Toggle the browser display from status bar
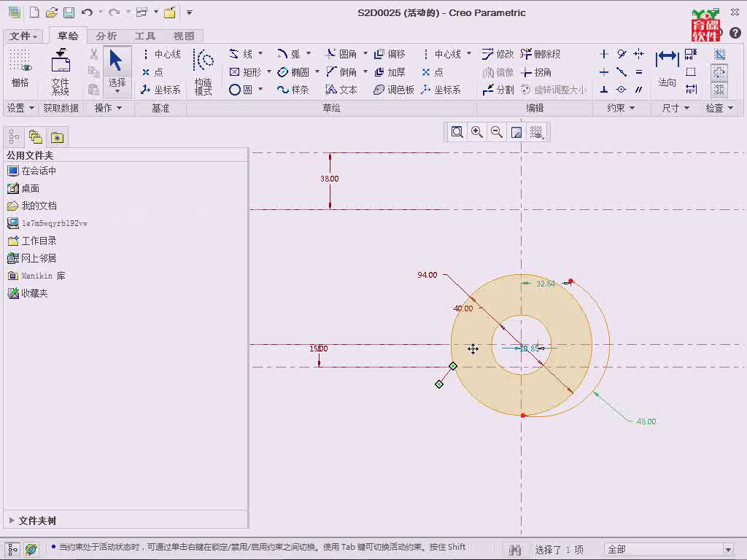This screenshot has width=747, height=560. (31, 549)
